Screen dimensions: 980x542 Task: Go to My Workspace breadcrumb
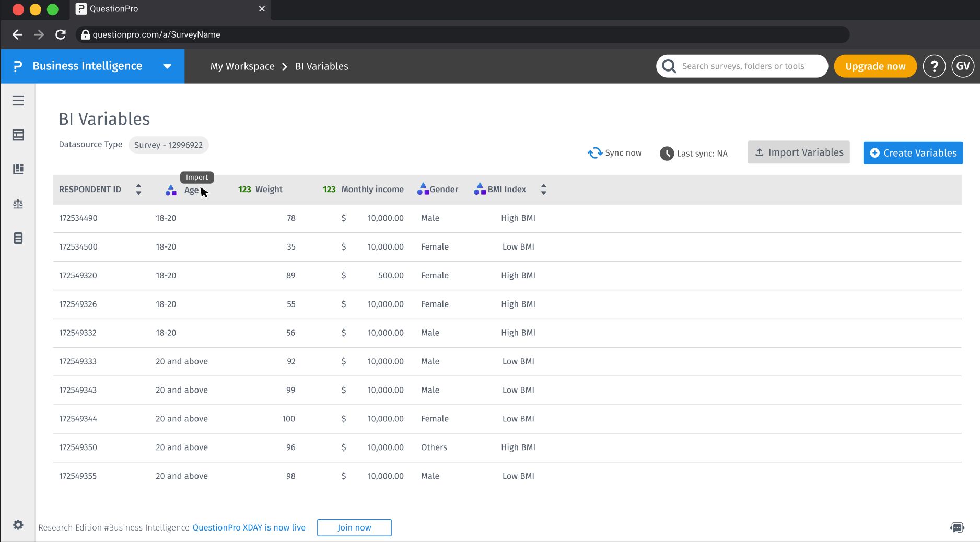242,66
